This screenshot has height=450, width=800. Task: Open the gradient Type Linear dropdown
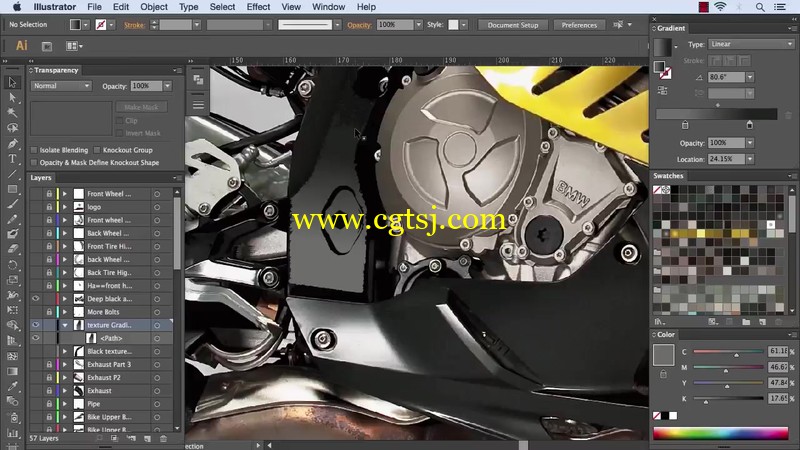click(751, 44)
